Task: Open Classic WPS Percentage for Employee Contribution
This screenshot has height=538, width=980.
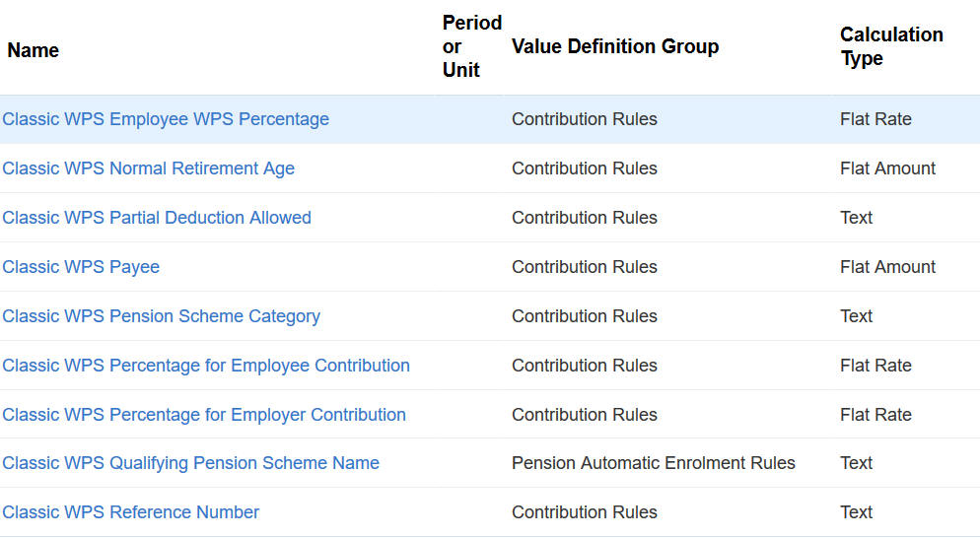Action: click(206, 366)
